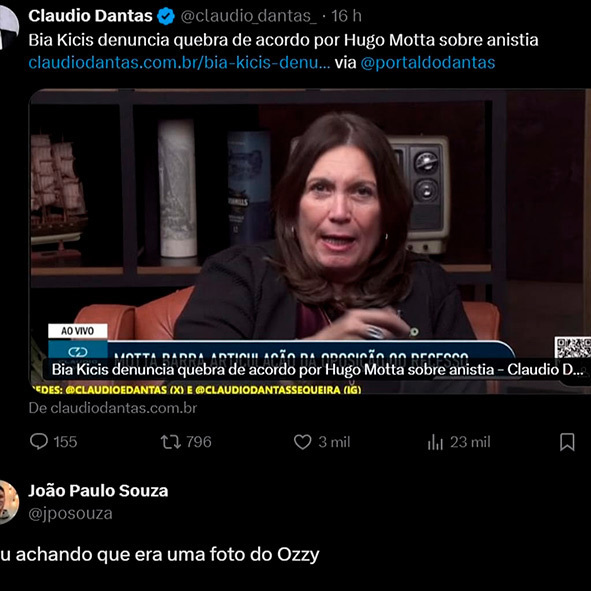Click the reply text mentioning Ozzy
The width and height of the screenshot is (591, 591).
(159, 554)
